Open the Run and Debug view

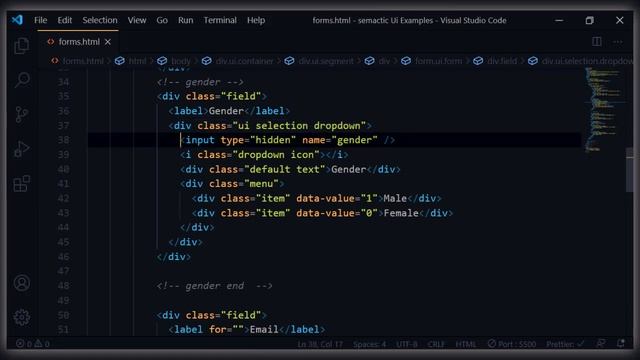coord(22,149)
